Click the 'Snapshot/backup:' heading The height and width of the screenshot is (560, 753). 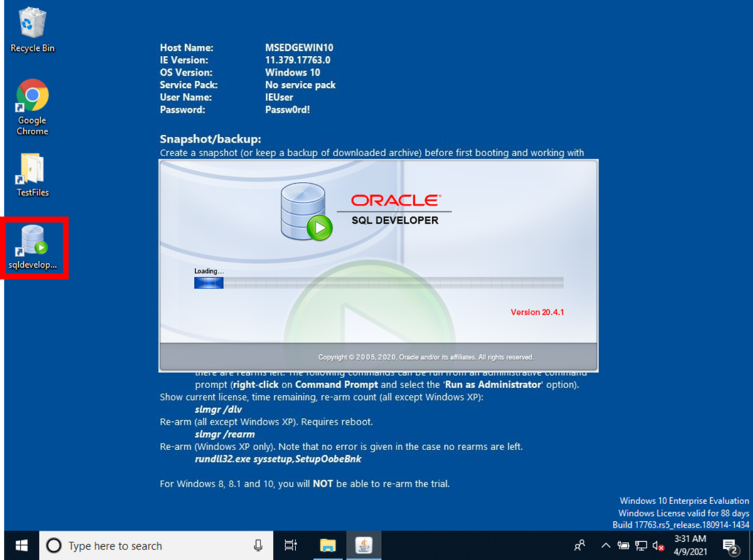(x=210, y=139)
